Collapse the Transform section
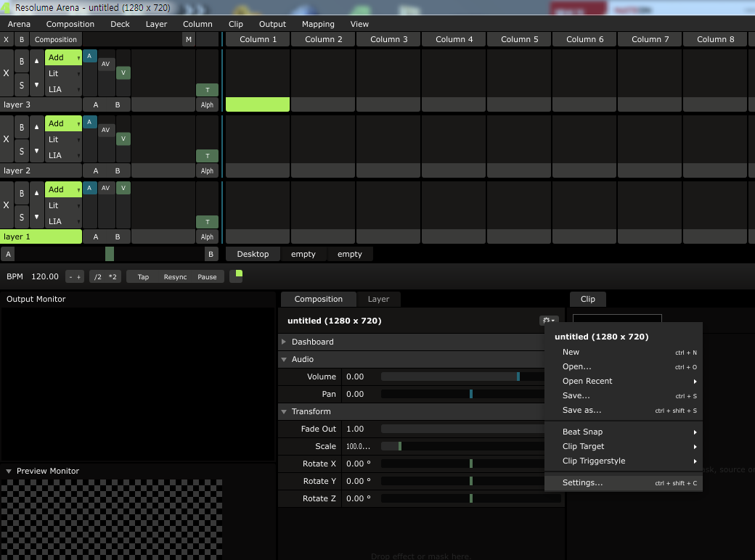 pos(284,411)
